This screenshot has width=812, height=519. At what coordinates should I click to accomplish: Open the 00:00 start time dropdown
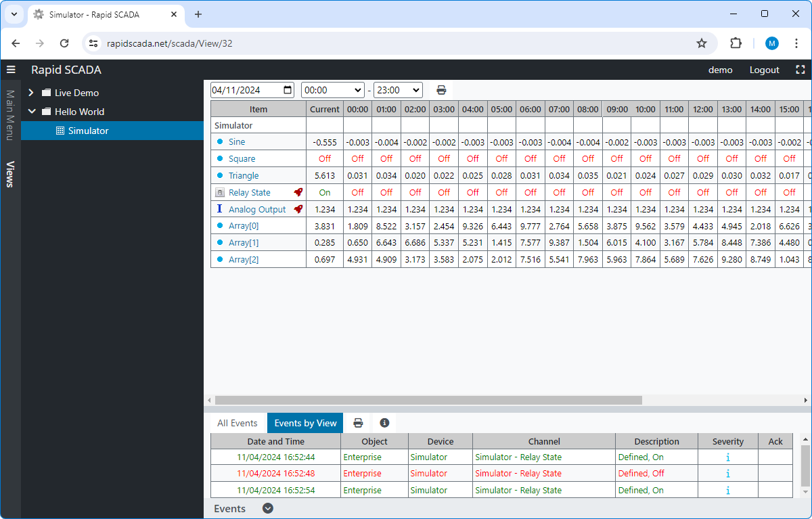332,90
